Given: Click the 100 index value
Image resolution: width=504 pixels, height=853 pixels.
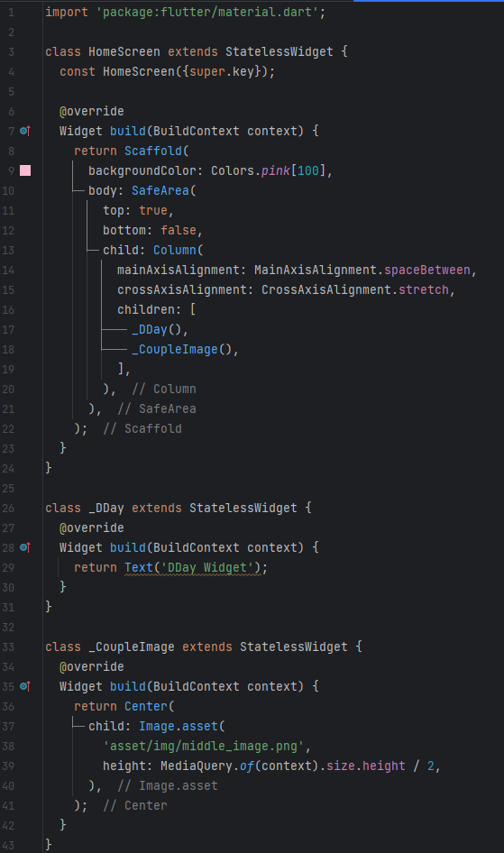Looking at the screenshot, I should click(308, 170).
